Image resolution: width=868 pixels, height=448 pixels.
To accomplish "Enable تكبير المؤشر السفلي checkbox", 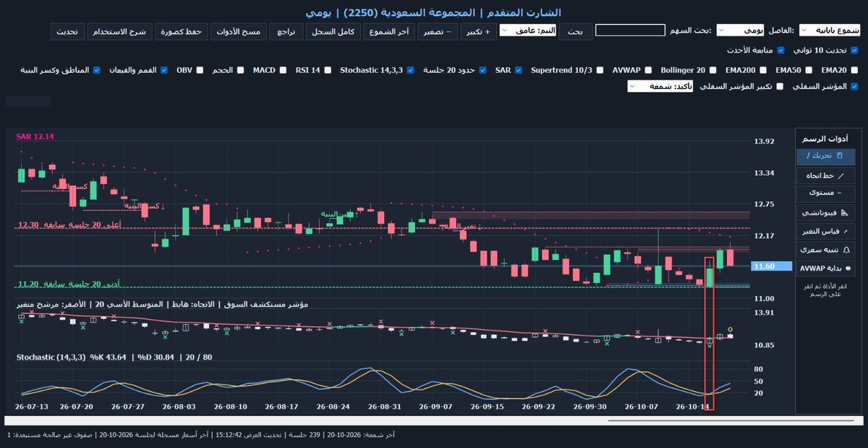I will [779, 86].
